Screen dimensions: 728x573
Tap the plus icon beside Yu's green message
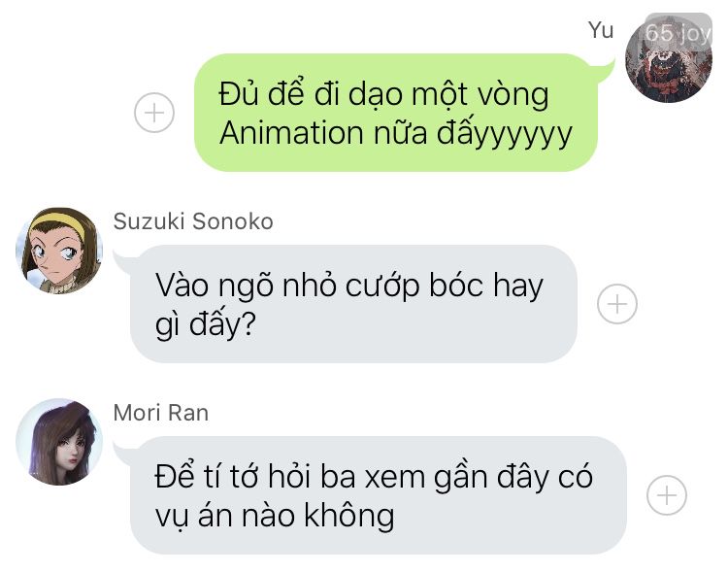click(x=154, y=113)
